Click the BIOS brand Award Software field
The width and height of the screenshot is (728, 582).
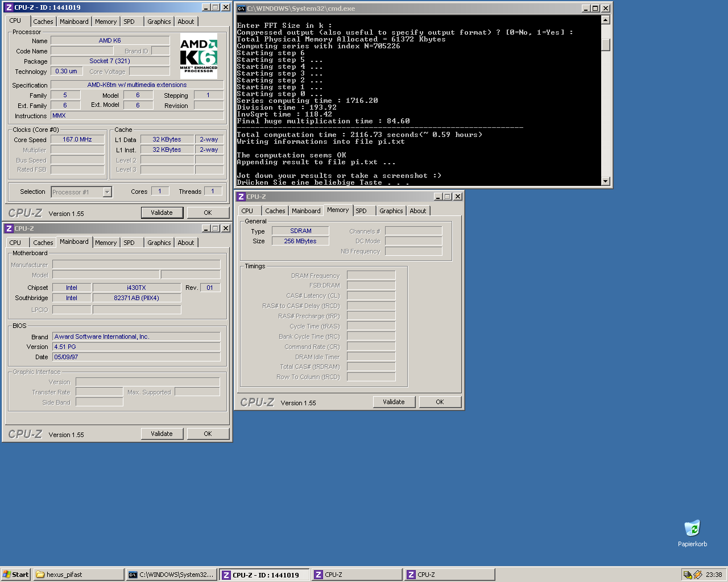pyautogui.click(x=136, y=336)
